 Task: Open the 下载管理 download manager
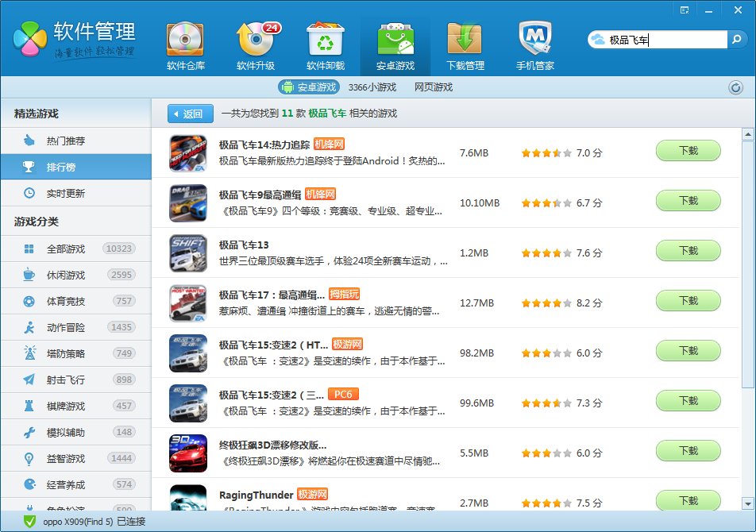[465, 46]
